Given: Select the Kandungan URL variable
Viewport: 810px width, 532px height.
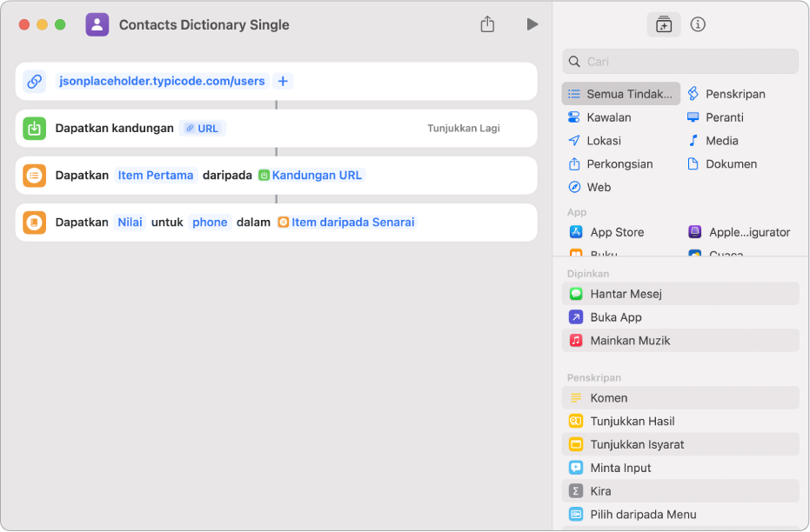Looking at the screenshot, I should [311, 176].
